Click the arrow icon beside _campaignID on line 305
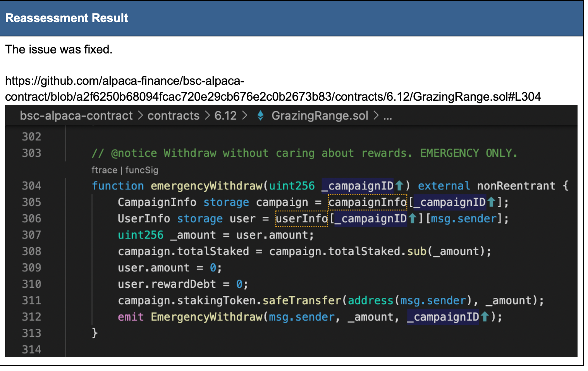588x371 pixels. pos(491,202)
